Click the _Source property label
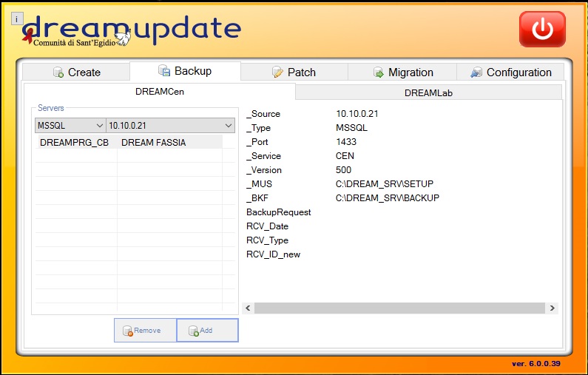Viewport: 588px width, 375px height. [x=263, y=114]
